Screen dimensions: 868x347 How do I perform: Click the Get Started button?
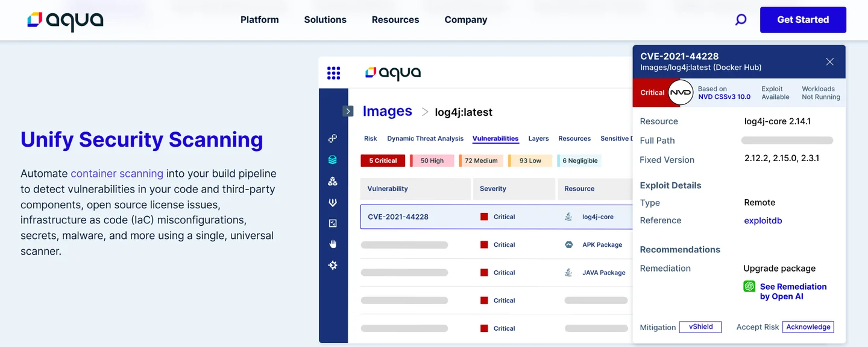click(x=803, y=20)
